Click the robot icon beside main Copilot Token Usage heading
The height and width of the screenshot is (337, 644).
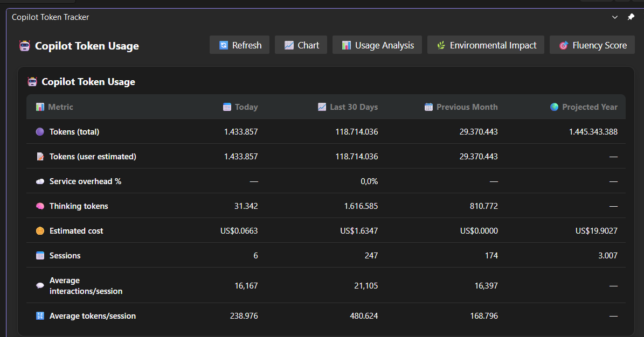(25, 46)
